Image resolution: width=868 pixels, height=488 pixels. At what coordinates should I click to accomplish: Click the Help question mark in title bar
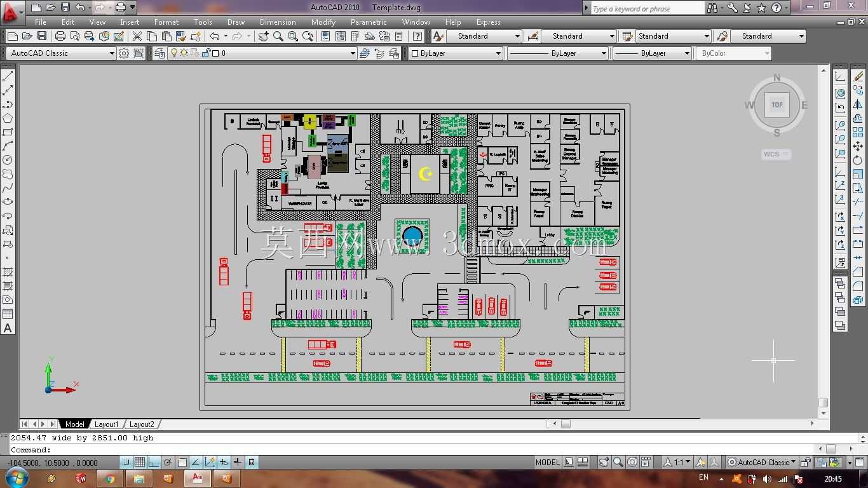776,8
